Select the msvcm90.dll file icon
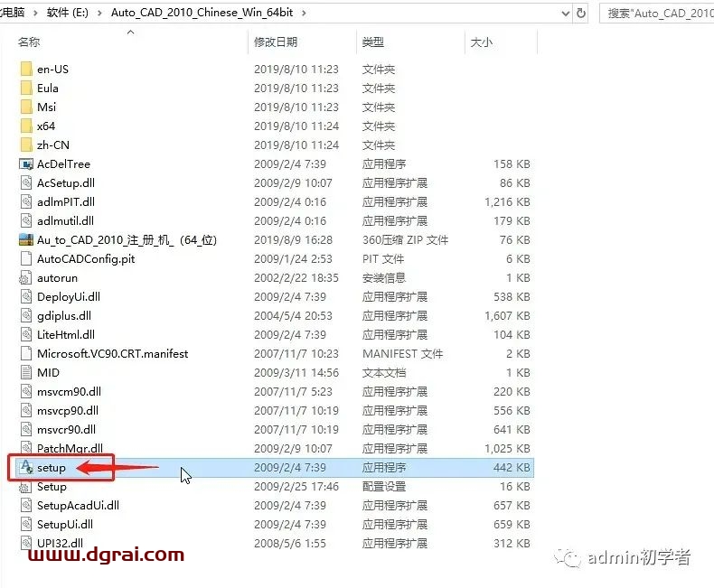Viewport: 714px width, 588px height. [26, 392]
